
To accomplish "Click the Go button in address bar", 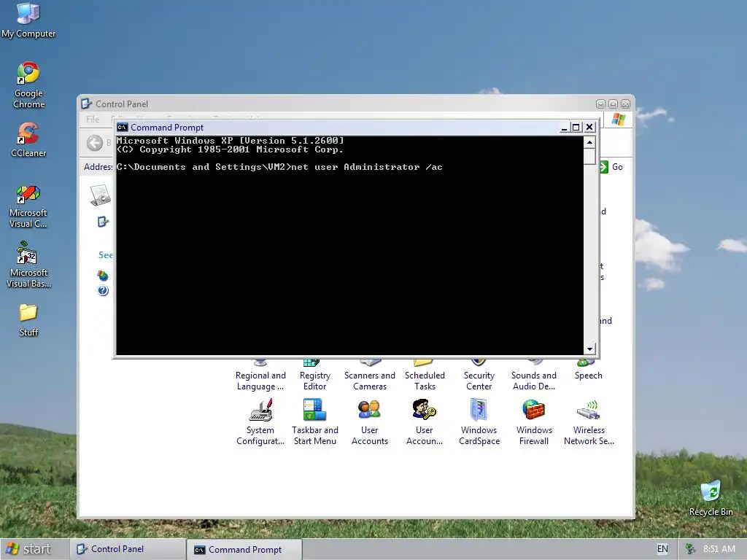I will click(611, 167).
